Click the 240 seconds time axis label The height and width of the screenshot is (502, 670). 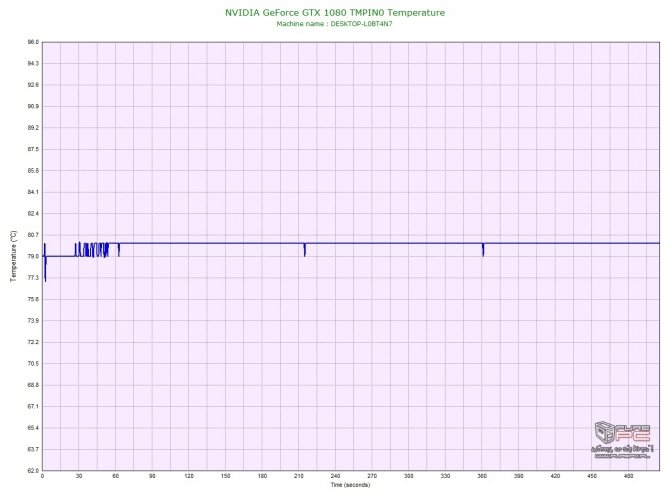(x=335, y=476)
